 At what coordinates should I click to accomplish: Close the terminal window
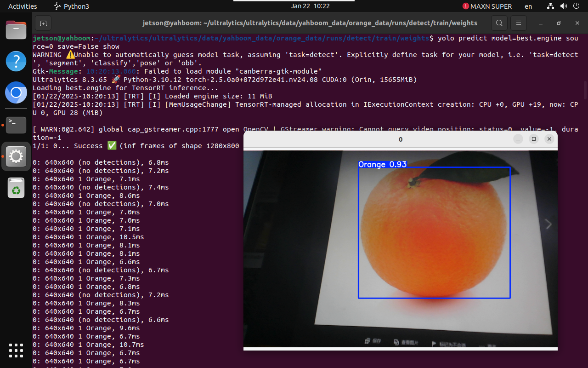coord(577,23)
